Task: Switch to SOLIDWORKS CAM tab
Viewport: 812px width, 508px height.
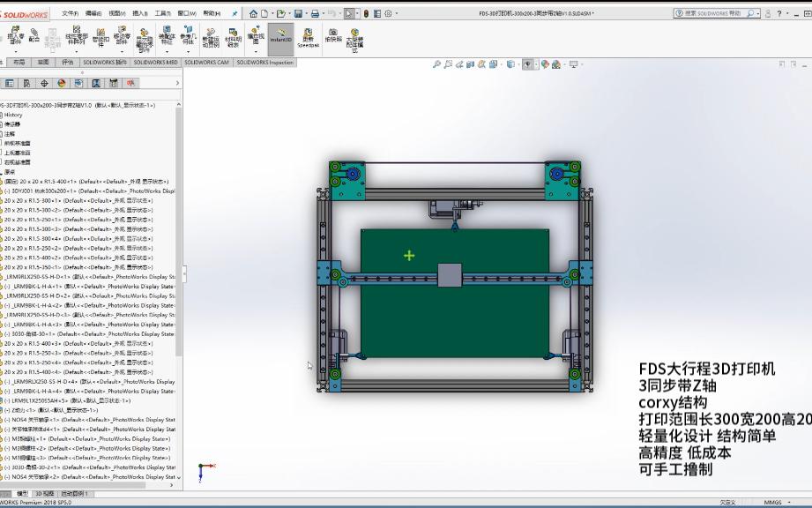Action: (x=205, y=63)
